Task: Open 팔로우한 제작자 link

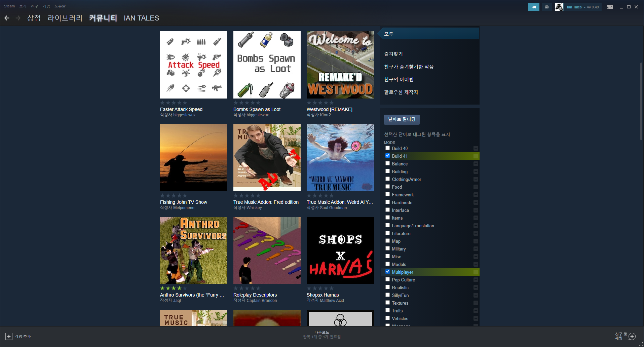Action: coord(401,92)
